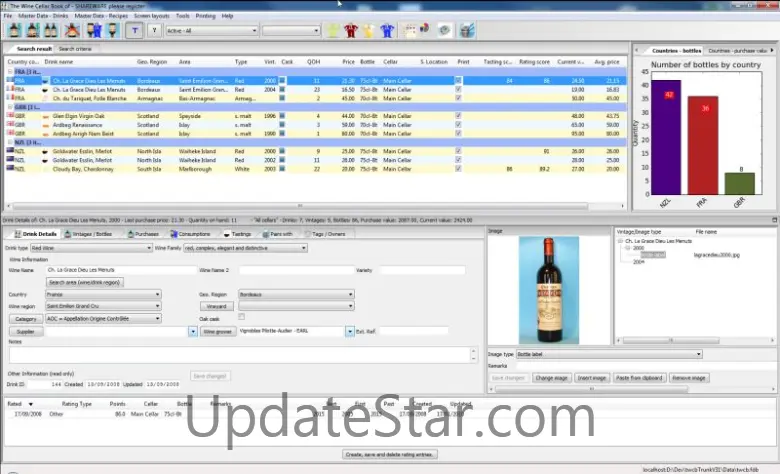This screenshot has height=474, width=780.
Task: Toggle Print checkbox for Glen Elgin Virgin Oak
Action: click(458, 115)
